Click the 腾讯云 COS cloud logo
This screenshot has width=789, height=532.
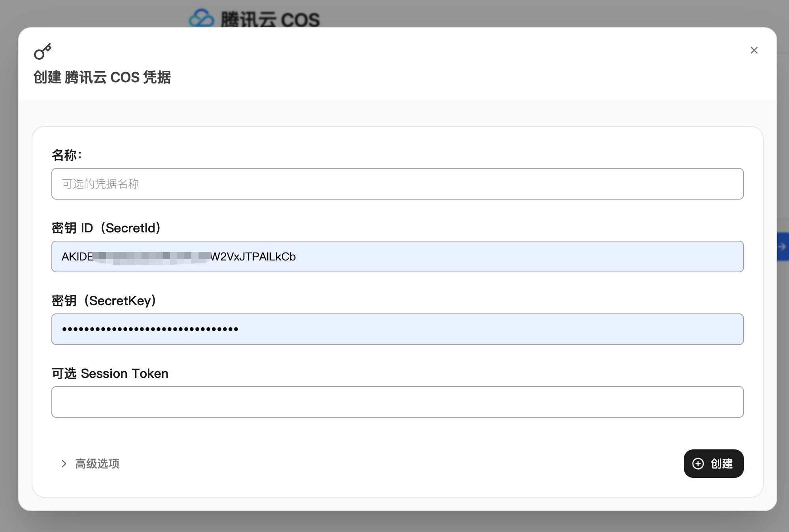[202, 19]
